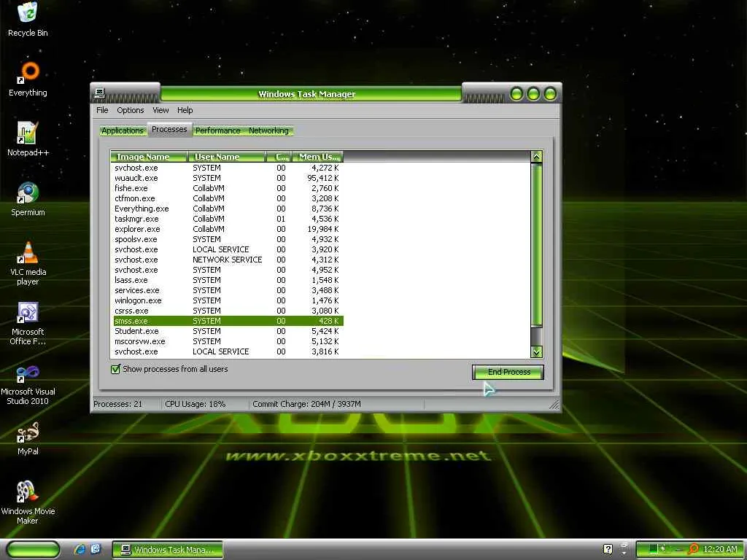The height and width of the screenshot is (560, 747).
Task: Sort by the User Name column header
Action: click(x=226, y=157)
